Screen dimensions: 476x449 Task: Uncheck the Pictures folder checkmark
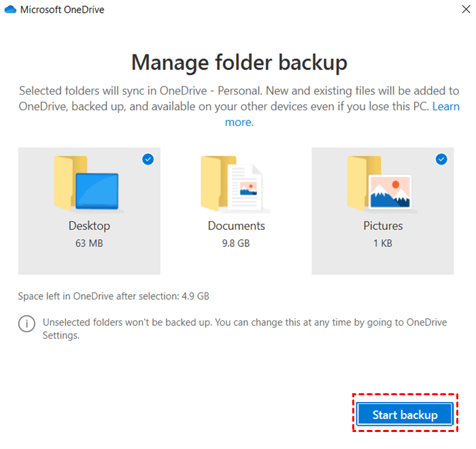tap(441, 159)
